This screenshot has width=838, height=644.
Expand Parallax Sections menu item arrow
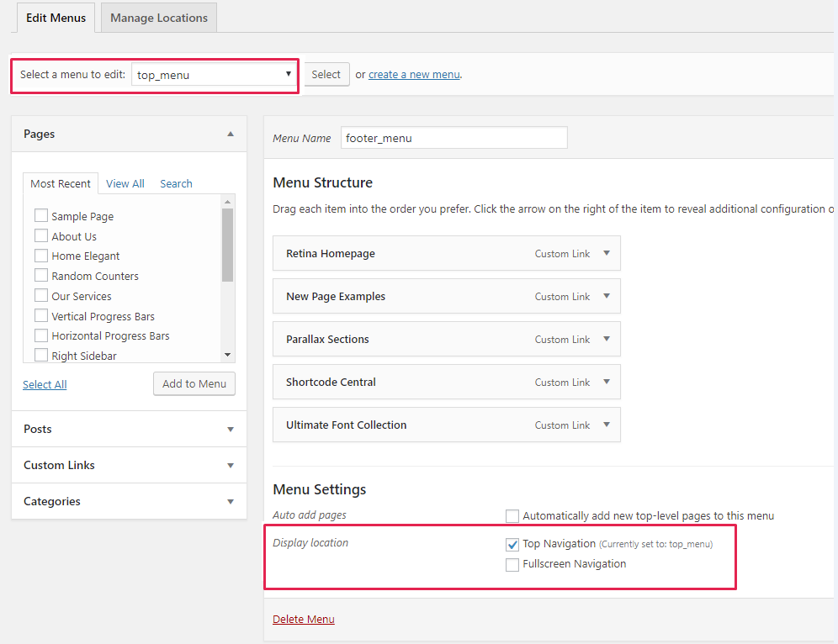tap(607, 339)
